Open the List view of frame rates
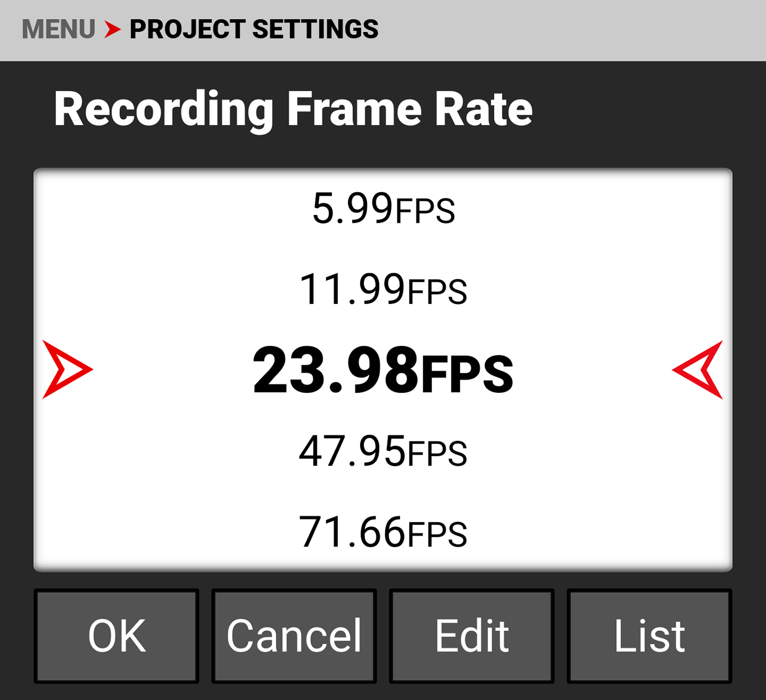The height and width of the screenshot is (700, 766). 650,635
